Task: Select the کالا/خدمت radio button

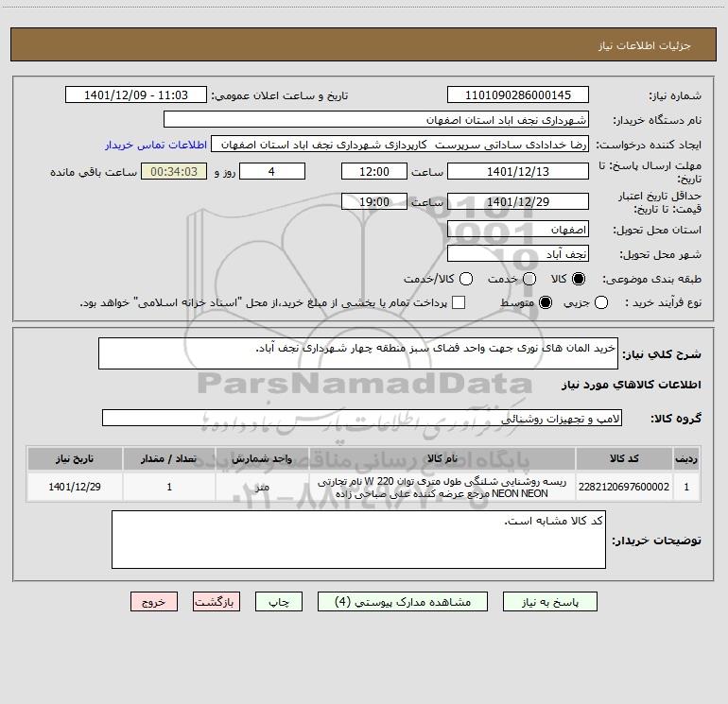Action: [466, 279]
